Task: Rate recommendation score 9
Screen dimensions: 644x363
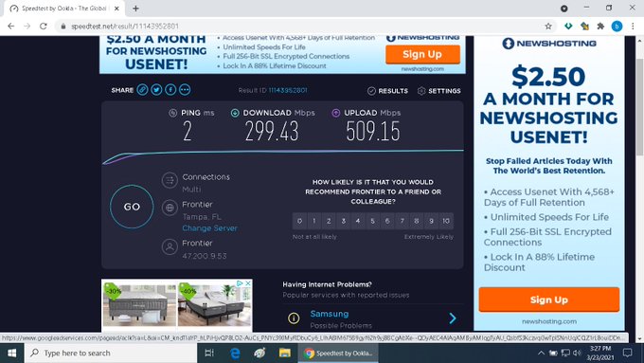Action: coord(431,221)
